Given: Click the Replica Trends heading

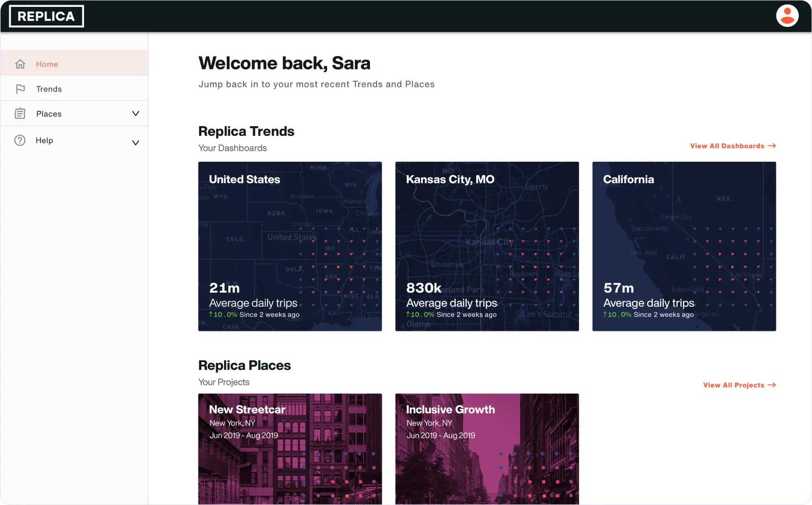Looking at the screenshot, I should click(246, 131).
